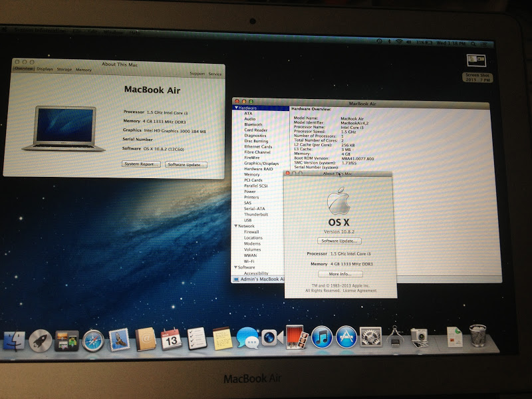Image resolution: width=532 pixels, height=399 pixels.
Task: Launch Launchpad rocket icon in Dock
Action: click(41, 341)
